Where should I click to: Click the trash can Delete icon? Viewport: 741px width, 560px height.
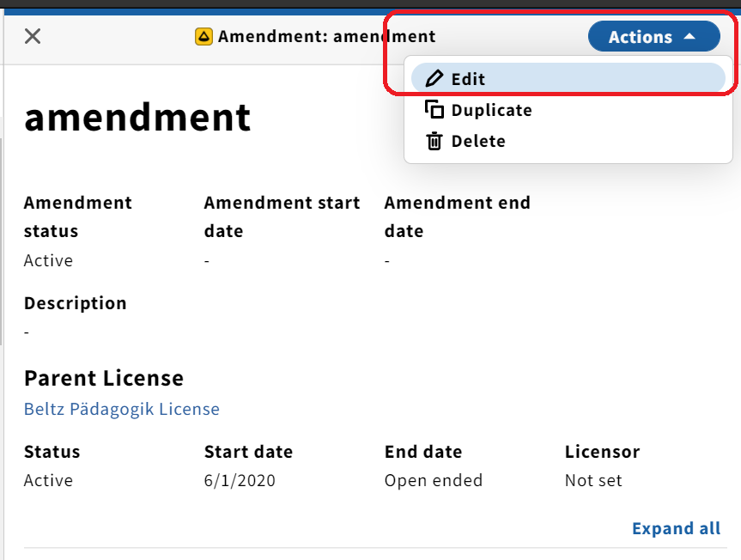[434, 141]
